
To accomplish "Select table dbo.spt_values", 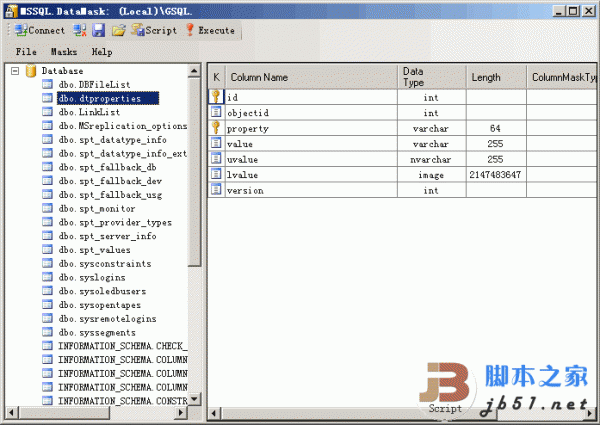I will (95, 250).
